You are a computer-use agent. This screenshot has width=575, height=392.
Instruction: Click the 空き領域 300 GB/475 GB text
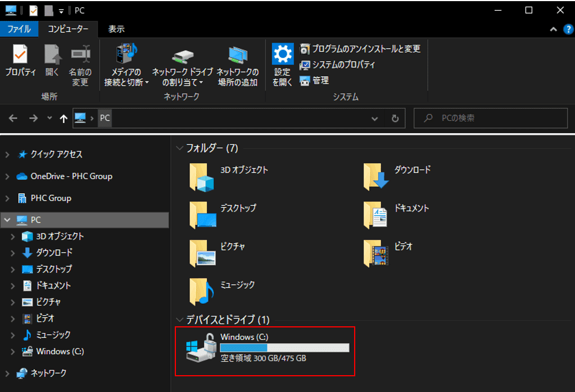coord(263,358)
